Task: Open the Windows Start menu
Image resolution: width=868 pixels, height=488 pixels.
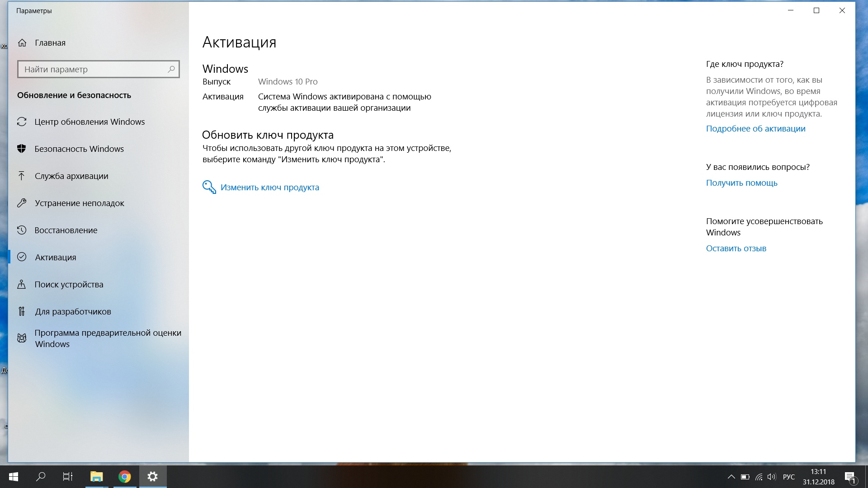Action: click(14, 477)
